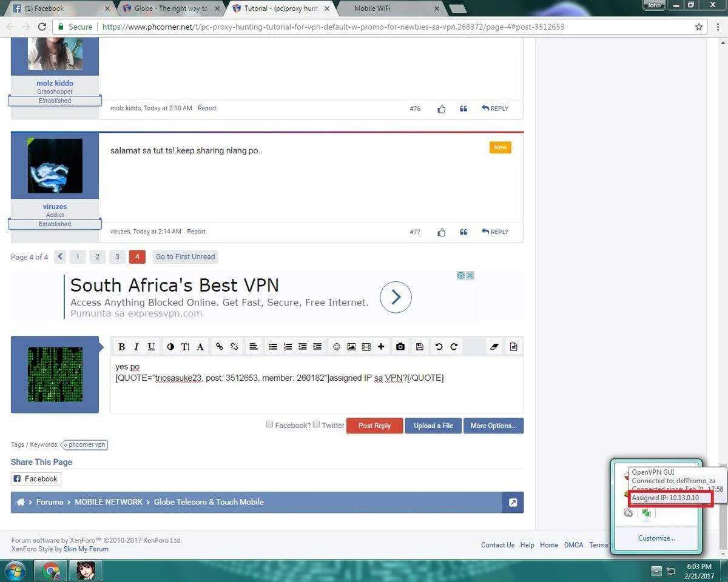
Task: Open smilies picker in editor
Action: 337,347
